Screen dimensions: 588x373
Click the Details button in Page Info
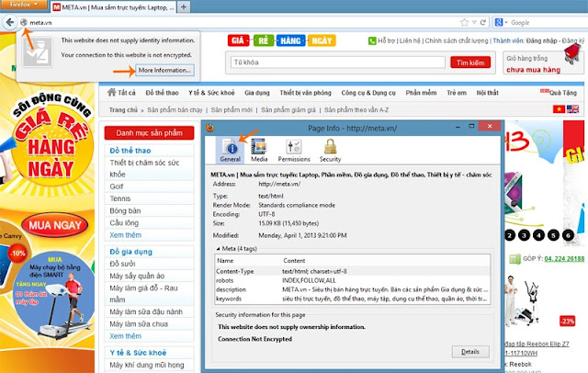click(x=470, y=352)
